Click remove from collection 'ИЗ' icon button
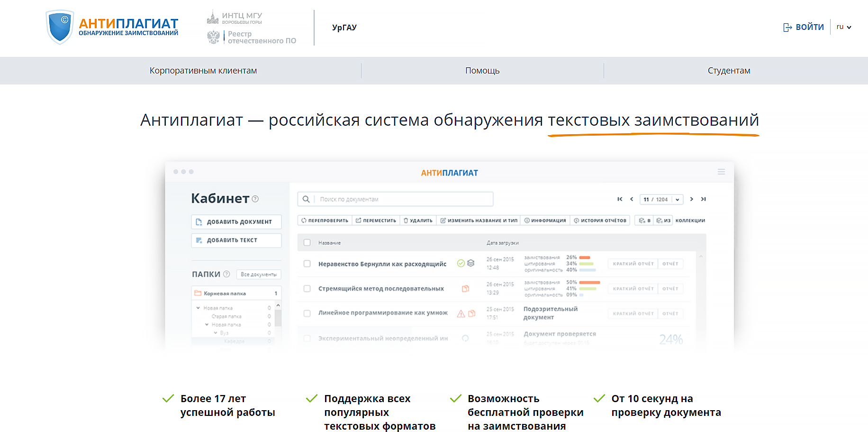The image size is (868, 432). (663, 221)
